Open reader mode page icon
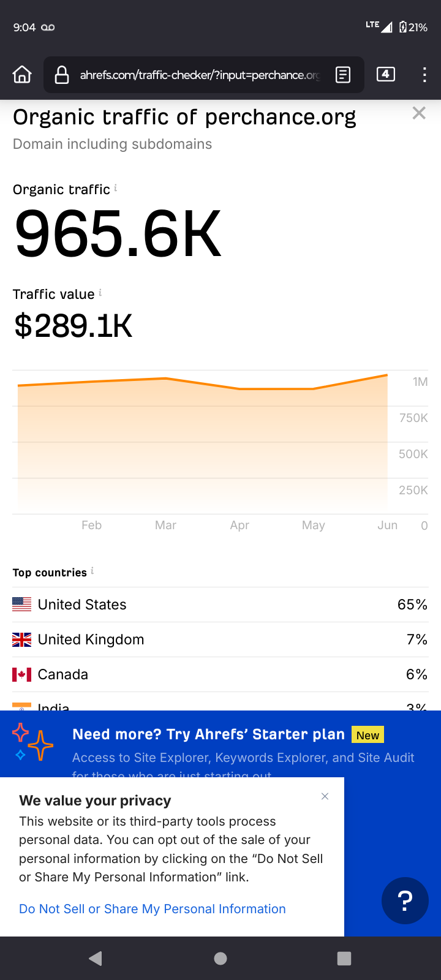This screenshot has height=980, width=441. coord(343,75)
